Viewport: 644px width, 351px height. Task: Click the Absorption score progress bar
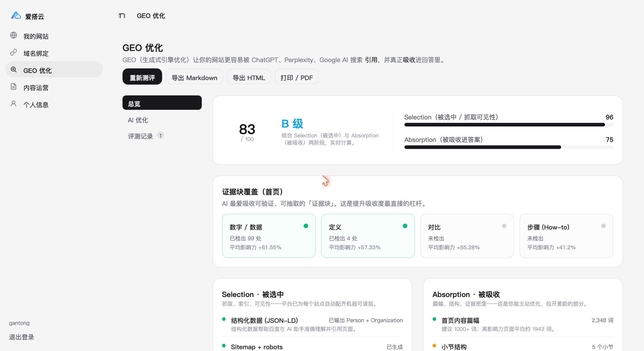click(509, 147)
